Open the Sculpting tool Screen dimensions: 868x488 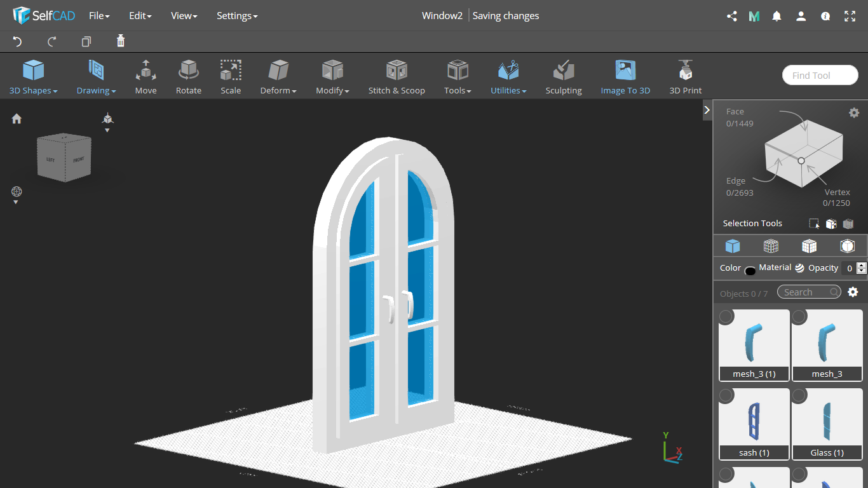(564, 78)
